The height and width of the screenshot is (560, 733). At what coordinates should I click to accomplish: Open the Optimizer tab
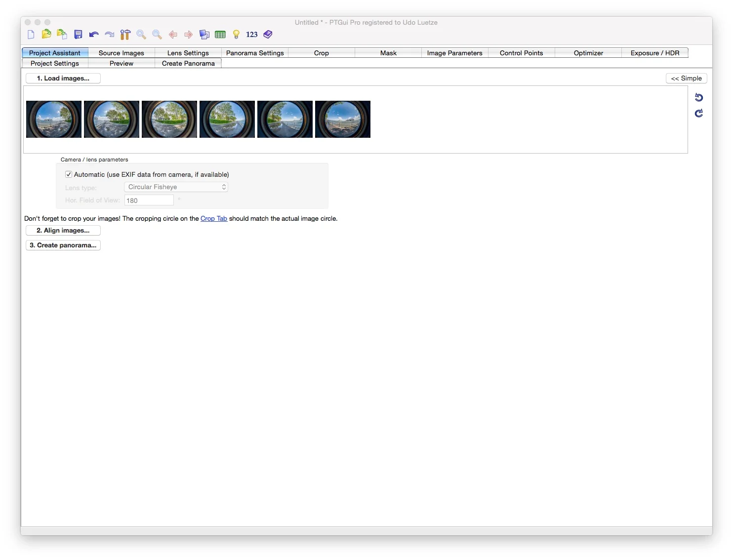pos(588,53)
